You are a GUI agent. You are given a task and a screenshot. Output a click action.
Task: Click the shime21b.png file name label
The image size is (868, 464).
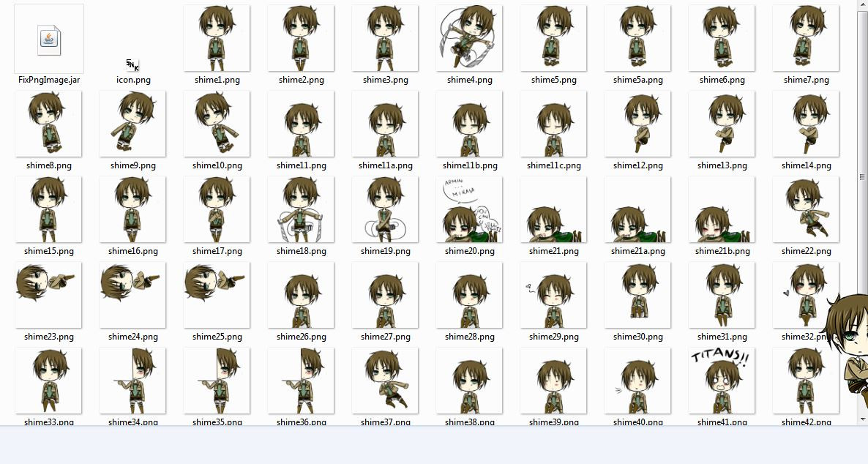click(722, 251)
